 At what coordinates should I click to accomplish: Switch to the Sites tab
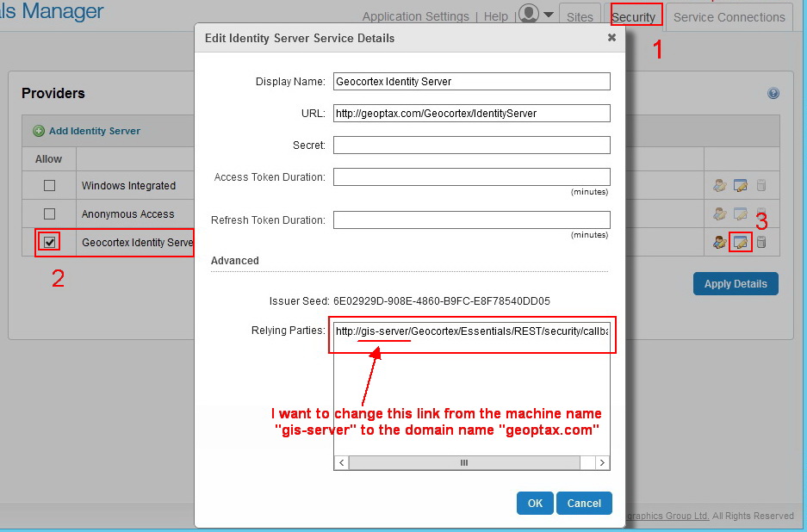[x=580, y=17]
